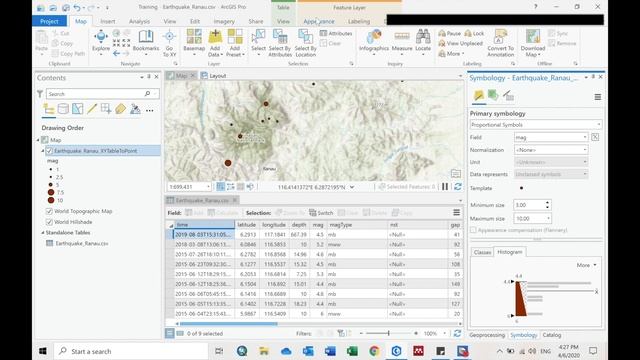Click the expression button next to Field

595,138
